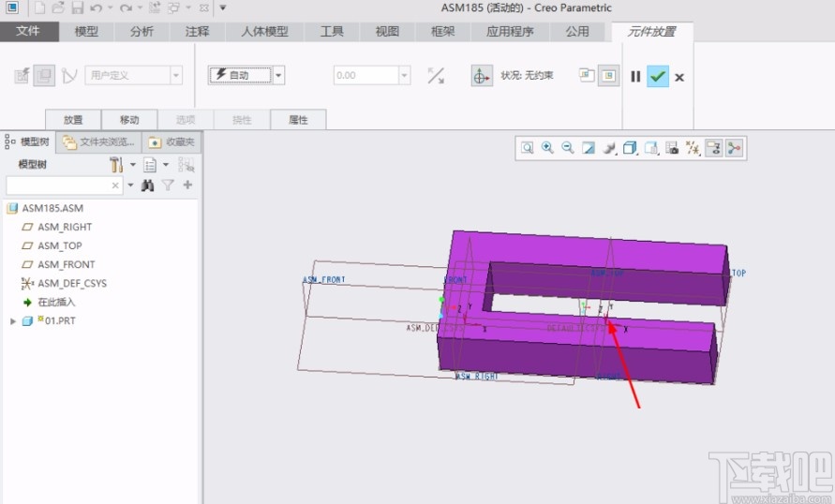
Task: Click the Close window icon in quick access toolbar
Action: click(204, 8)
